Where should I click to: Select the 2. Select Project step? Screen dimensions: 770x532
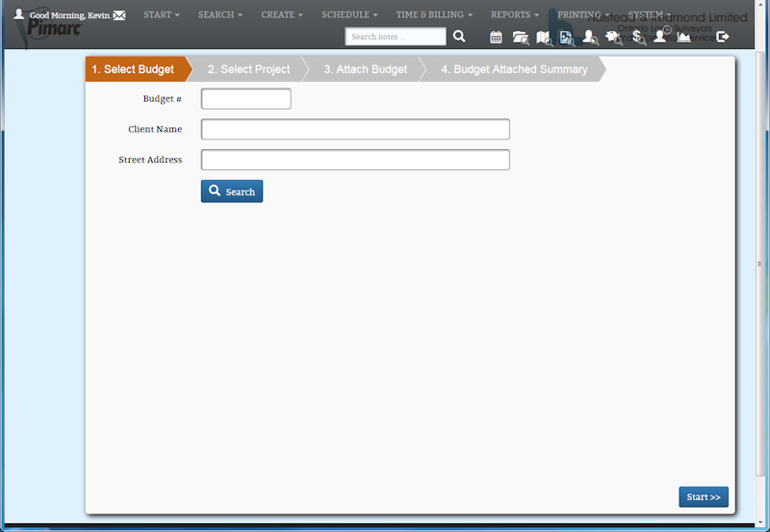point(248,69)
